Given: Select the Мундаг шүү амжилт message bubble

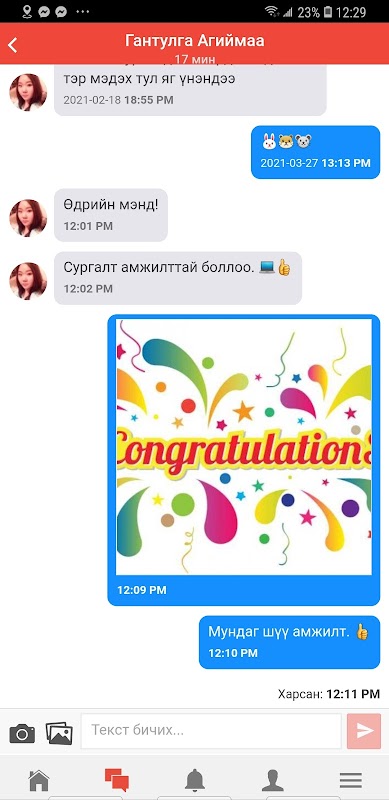Looking at the screenshot, I should click(289, 642).
